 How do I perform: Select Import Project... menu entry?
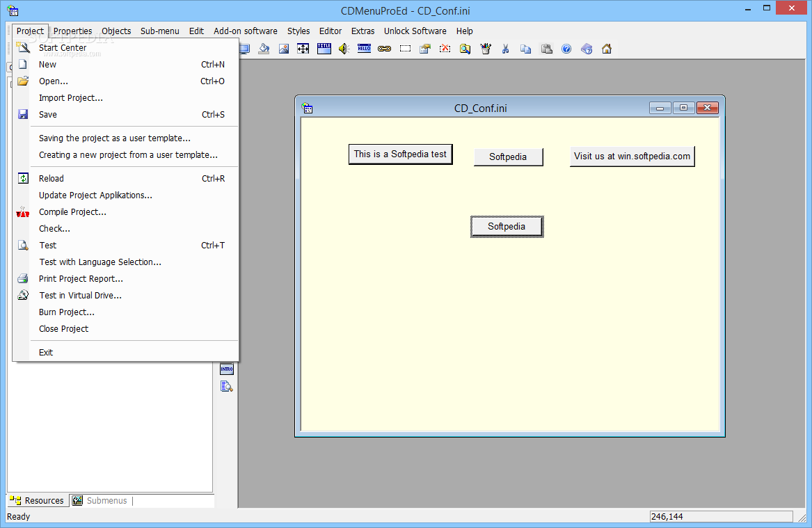coord(125,98)
